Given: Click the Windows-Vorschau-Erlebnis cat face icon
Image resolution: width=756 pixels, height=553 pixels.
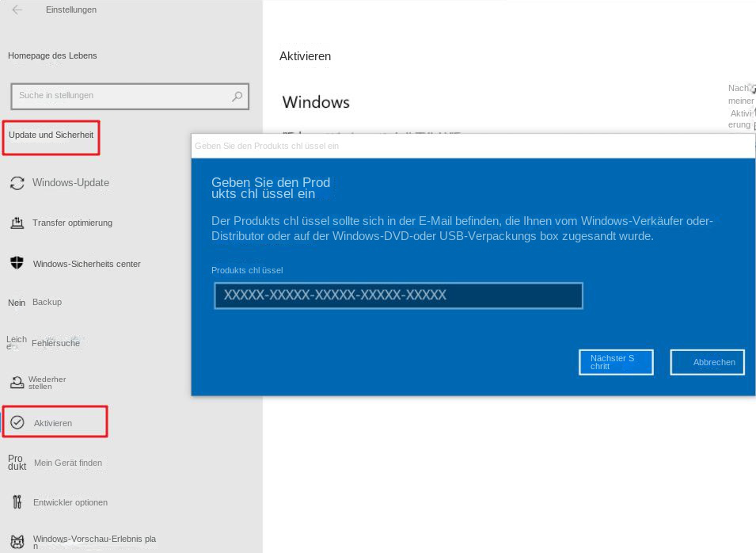Looking at the screenshot, I should click(17, 542).
